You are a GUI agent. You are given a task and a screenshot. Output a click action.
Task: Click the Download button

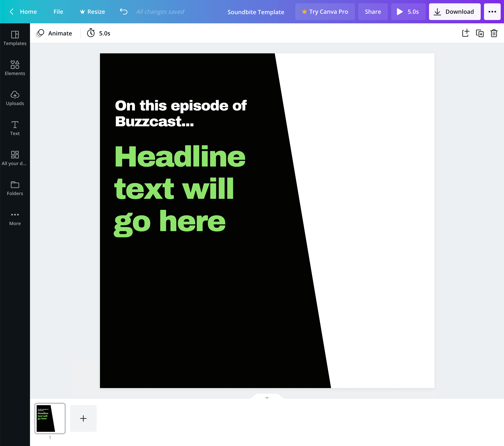point(454,12)
